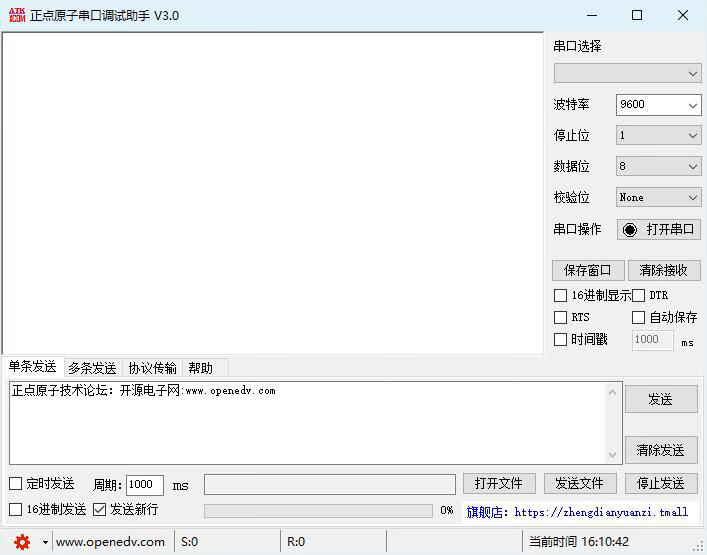Click the R:0 received counter

pos(296,541)
